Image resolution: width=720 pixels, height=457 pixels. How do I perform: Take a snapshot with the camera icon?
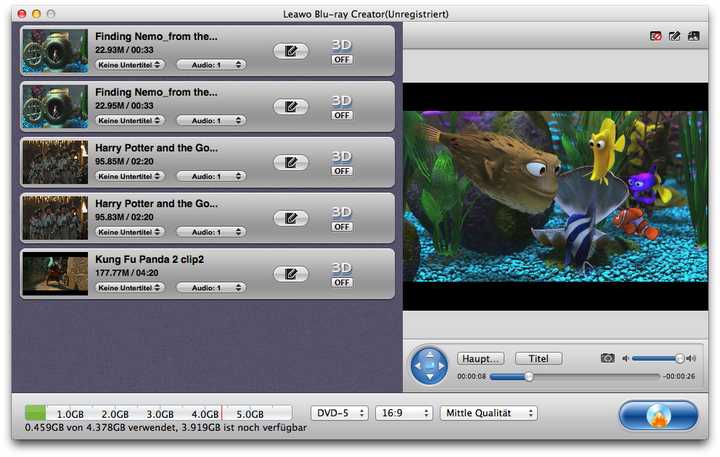coord(607,358)
